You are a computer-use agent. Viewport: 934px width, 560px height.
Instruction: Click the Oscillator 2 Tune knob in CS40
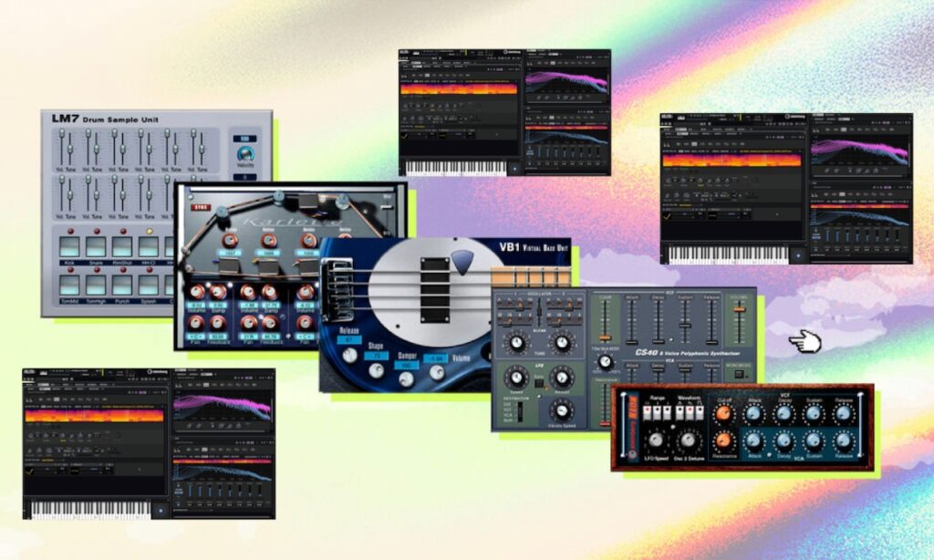pyautogui.click(x=562, y=343)
